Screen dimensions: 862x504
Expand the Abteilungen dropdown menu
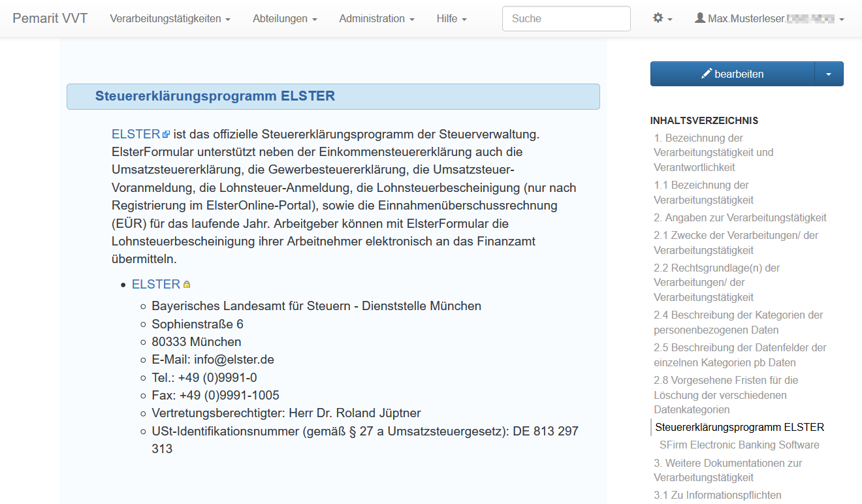tap(285, 19)
